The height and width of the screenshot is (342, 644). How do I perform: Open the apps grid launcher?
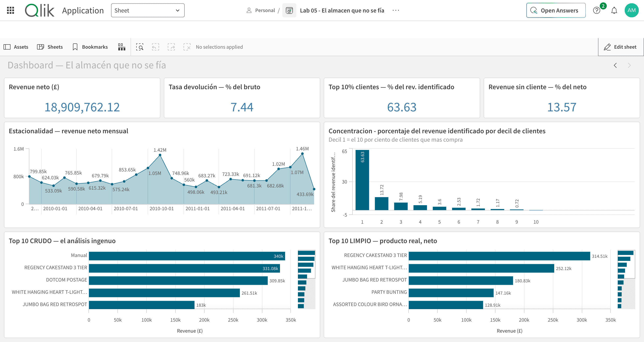(11, 10)
